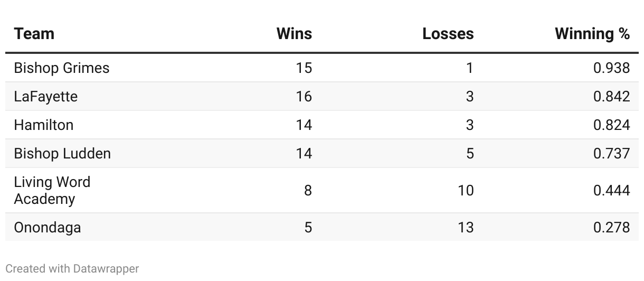
Task: Click winning percentage 0.278
Action: pos(612,228)
